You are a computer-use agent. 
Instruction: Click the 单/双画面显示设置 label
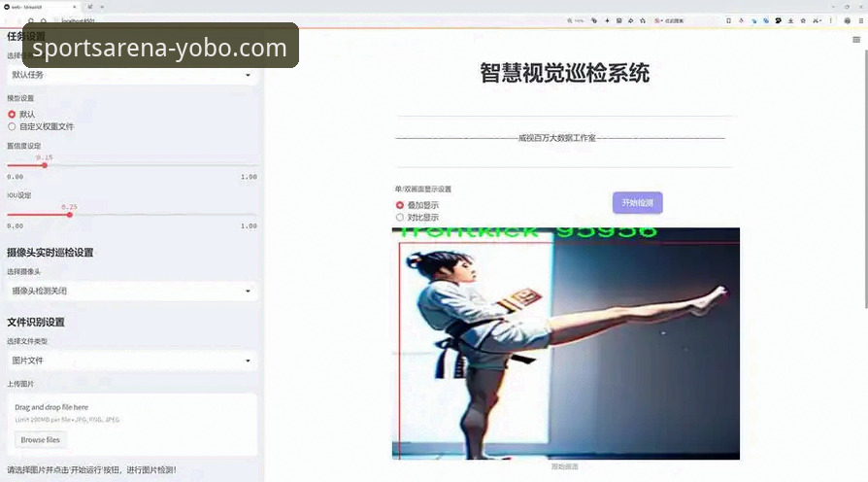423,189
